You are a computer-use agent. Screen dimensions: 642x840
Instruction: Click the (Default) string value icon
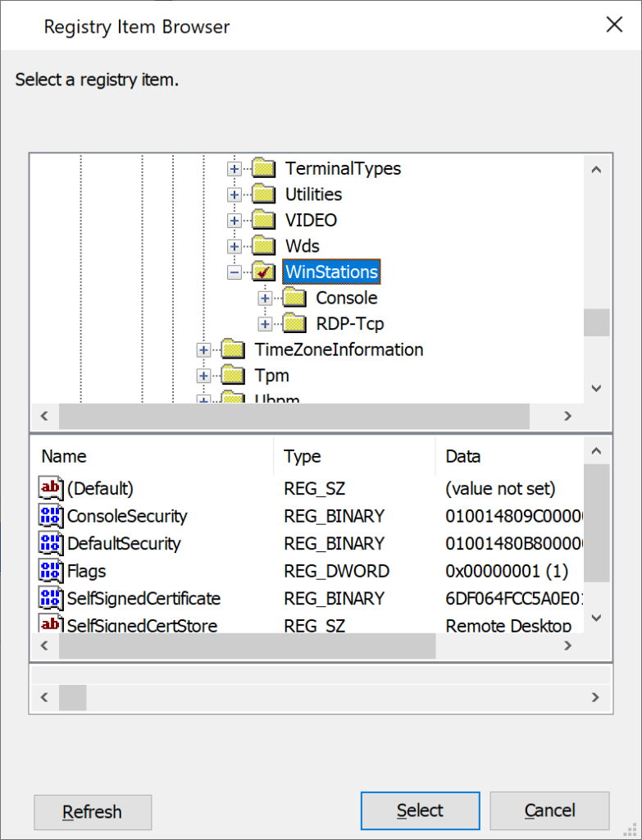point(51,489)
